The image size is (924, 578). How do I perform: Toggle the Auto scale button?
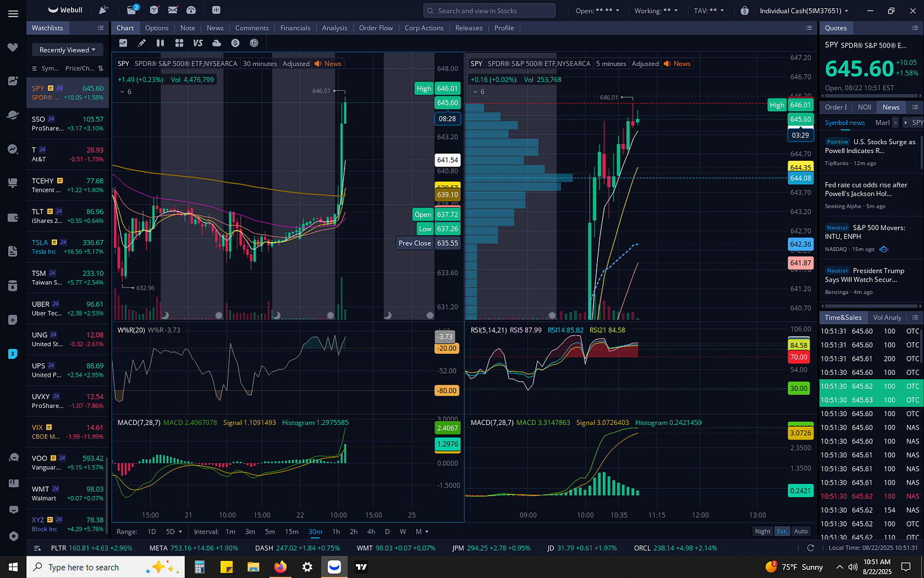(x=801, y=531)
